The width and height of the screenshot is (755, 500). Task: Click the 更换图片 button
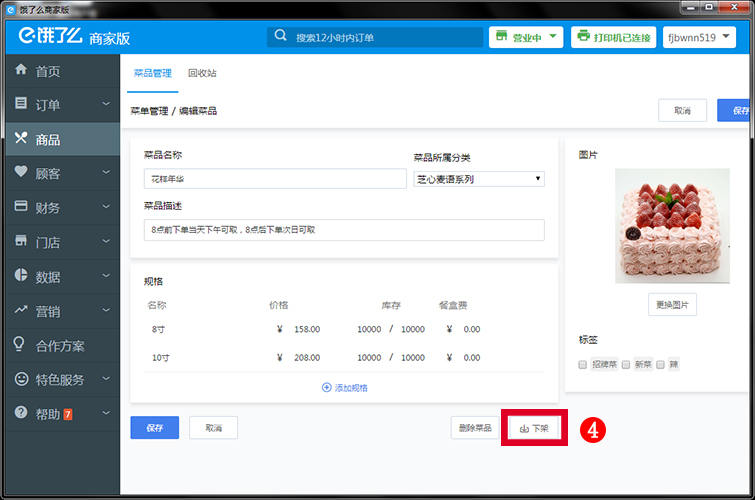tap(672, 305)
